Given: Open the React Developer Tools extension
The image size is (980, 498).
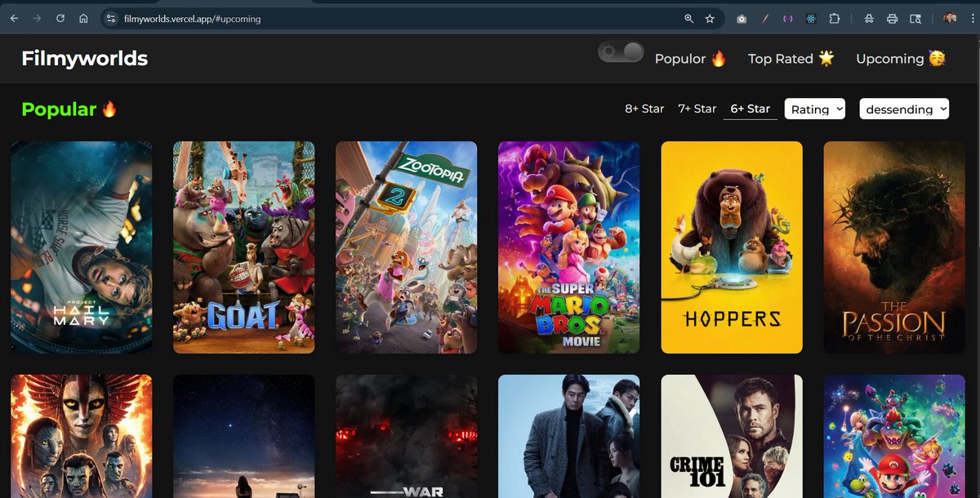Looking at the screenshot, I should 811,18.
